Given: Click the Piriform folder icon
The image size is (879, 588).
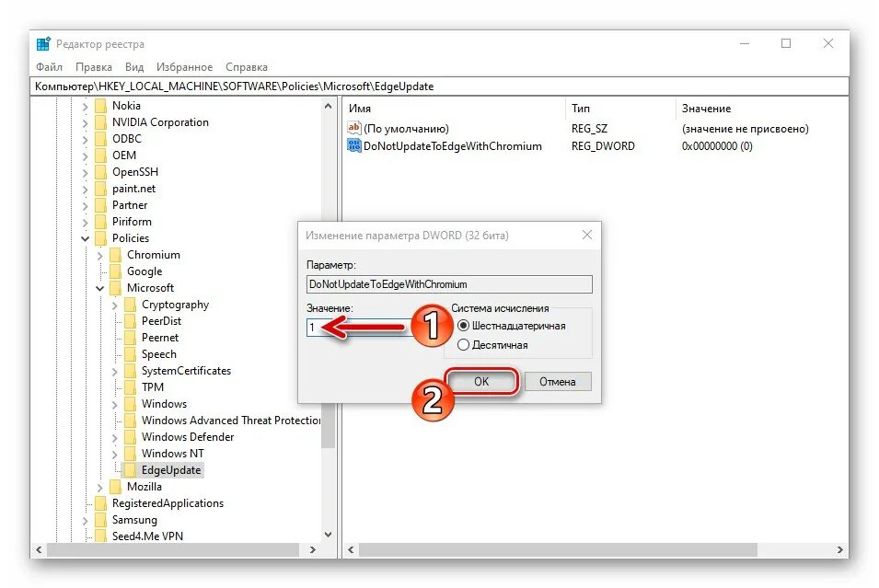Looking at the screenshot, I should (101, 222).
